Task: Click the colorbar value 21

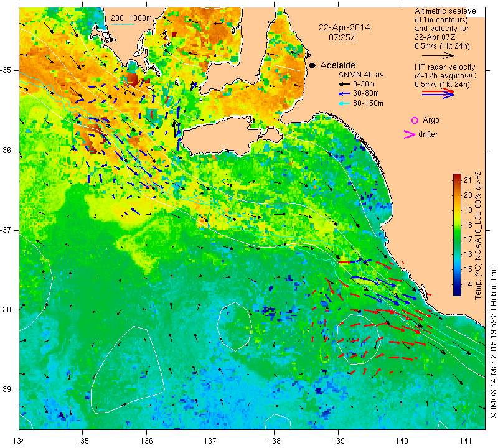Action: click(x=468, y=180)
